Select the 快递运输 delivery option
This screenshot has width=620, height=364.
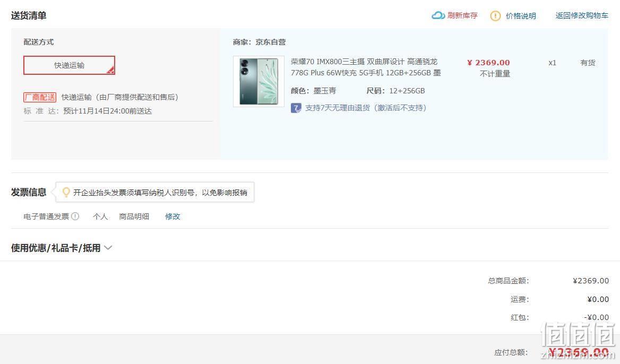pos(69,65)
